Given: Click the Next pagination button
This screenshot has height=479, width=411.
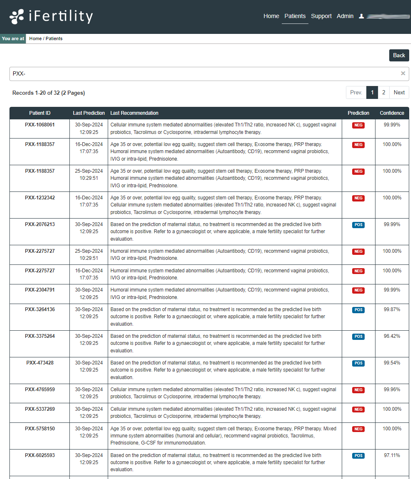Looking at the screenshot, I should 399,92.
